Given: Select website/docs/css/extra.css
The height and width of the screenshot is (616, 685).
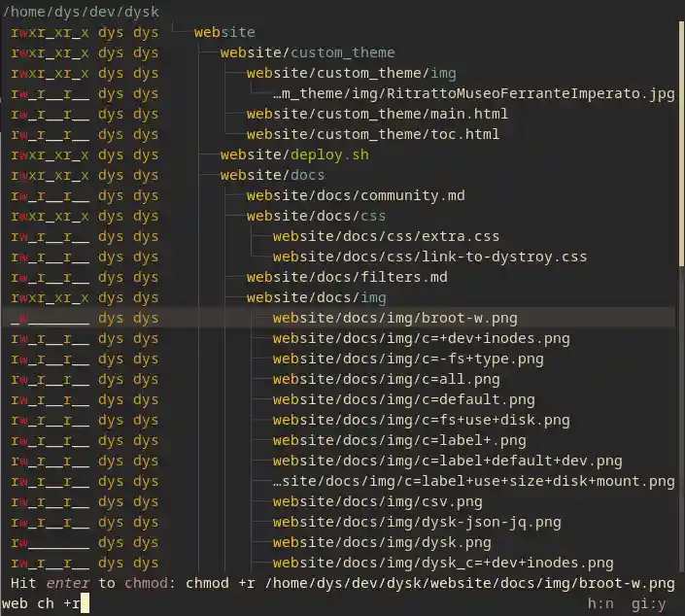Looking at the screenshot, I should tap(386, 236).
